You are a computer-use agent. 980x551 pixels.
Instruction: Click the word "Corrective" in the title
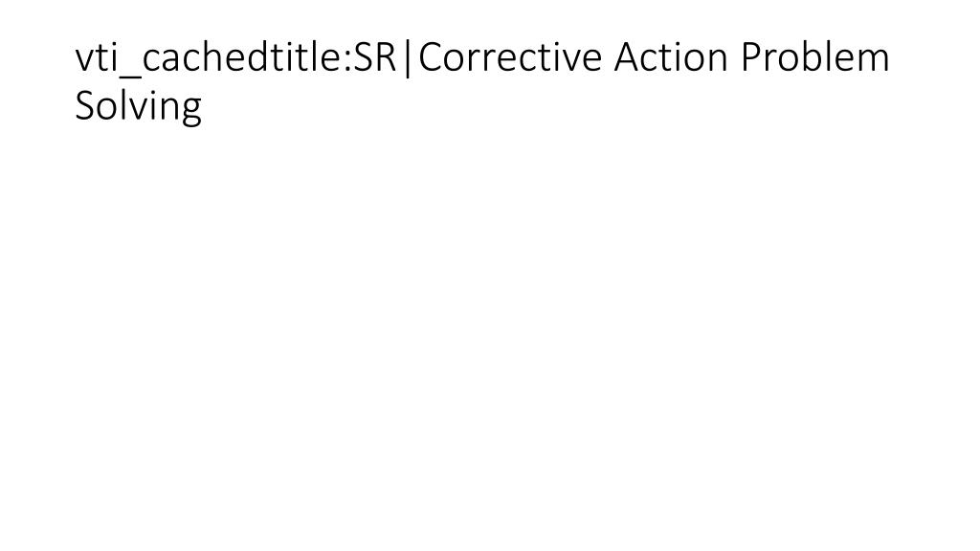click(510, 57)
